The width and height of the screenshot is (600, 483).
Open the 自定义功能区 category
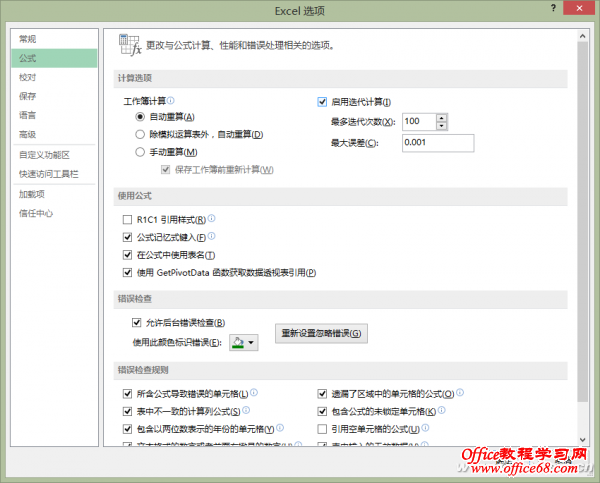tap(54, 155)
